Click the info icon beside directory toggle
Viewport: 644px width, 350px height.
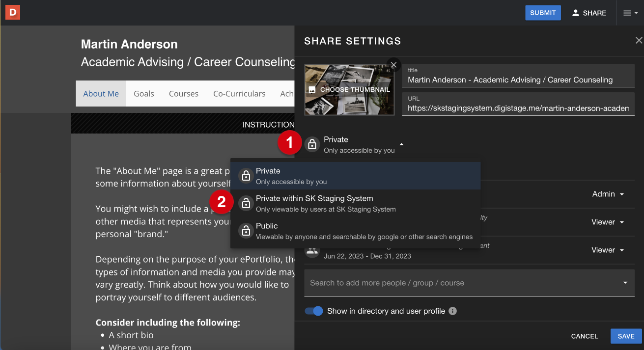click(453, 311)
